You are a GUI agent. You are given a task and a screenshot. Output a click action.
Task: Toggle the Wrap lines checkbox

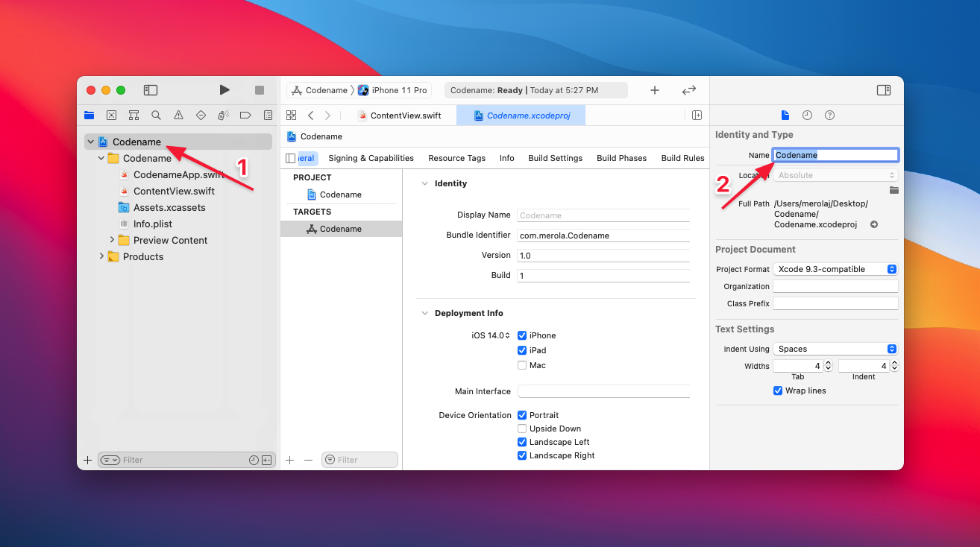[778, 391]
